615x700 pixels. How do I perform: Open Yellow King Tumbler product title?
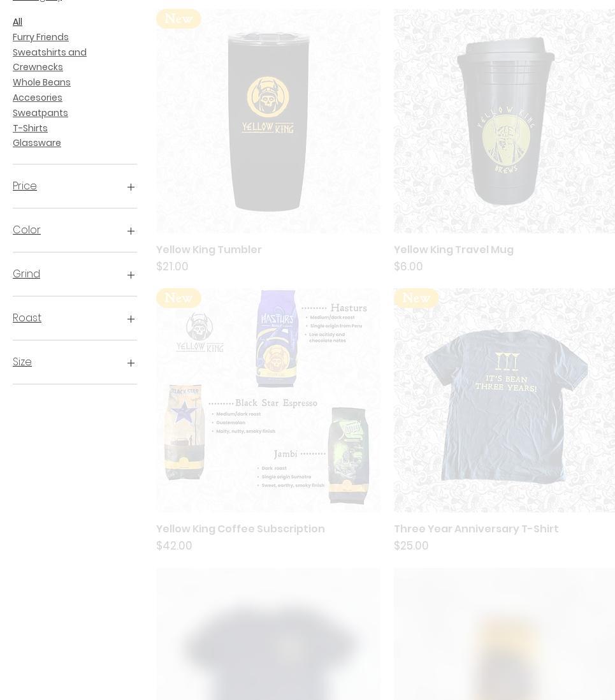click(x=209, y=249)
